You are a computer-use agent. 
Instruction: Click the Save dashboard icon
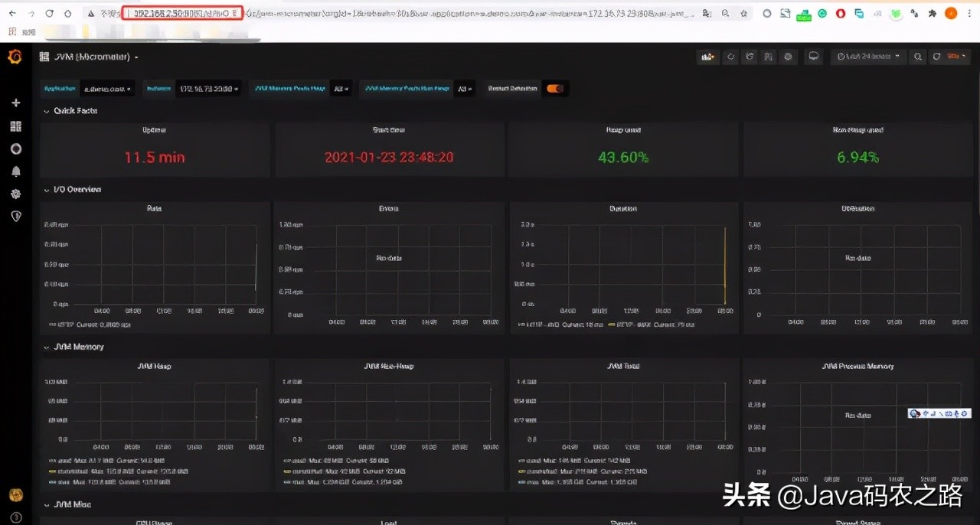tap(769, 57)
